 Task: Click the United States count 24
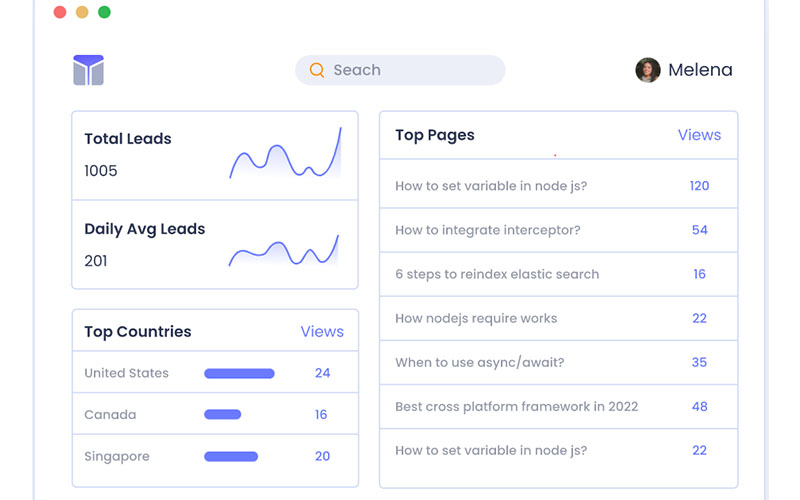[322, 373]
